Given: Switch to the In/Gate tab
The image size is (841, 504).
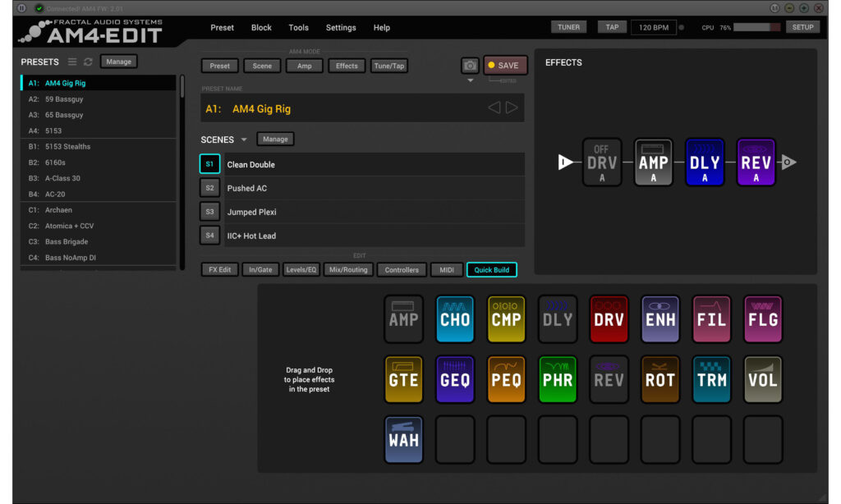Looking at the screenshot, I should point(260,270).
